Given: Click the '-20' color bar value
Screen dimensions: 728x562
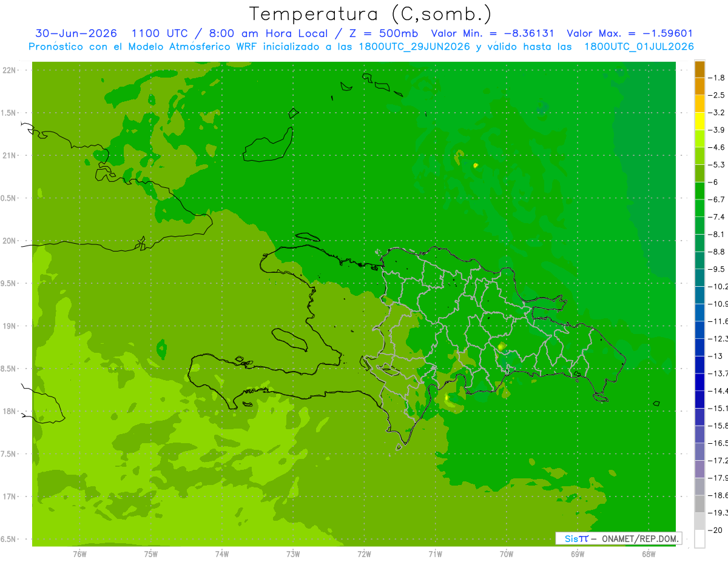Looking at the screenshot, I should click(715, 530).
